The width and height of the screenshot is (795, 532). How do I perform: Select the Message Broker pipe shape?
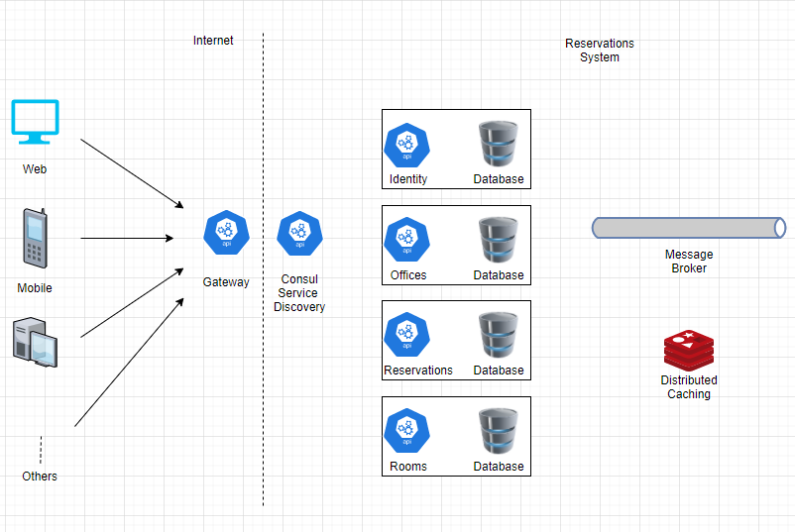pyautogui.click(x=689, y=228)
